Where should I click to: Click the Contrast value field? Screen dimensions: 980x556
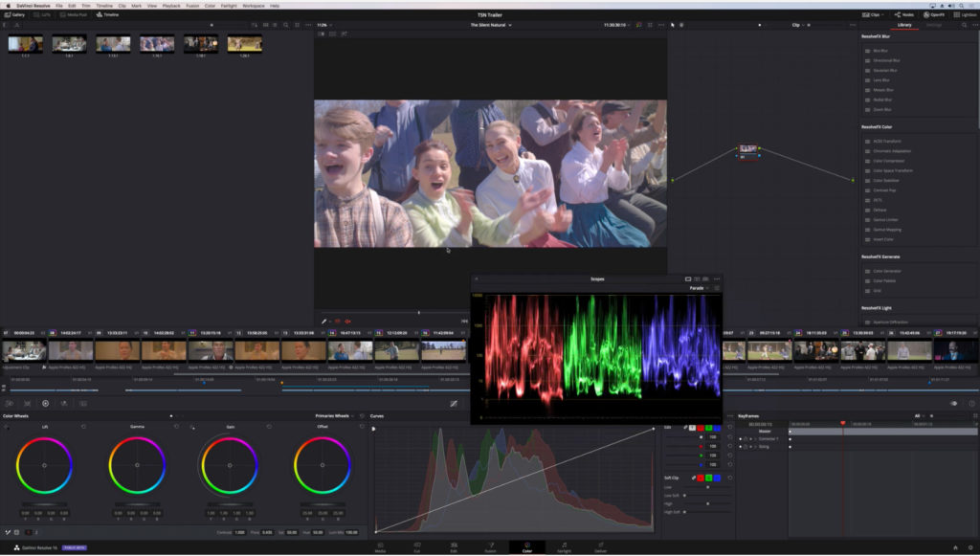[240, 532]
